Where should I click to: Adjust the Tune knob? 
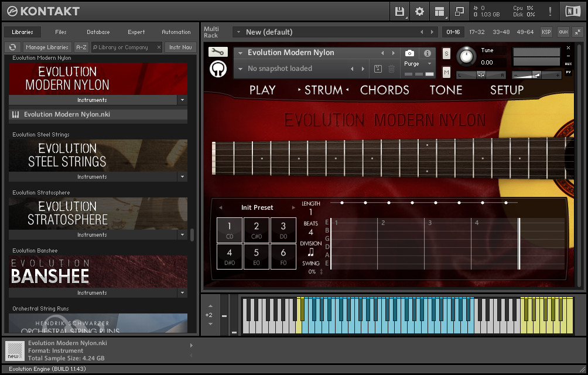[x=466, y=56]
